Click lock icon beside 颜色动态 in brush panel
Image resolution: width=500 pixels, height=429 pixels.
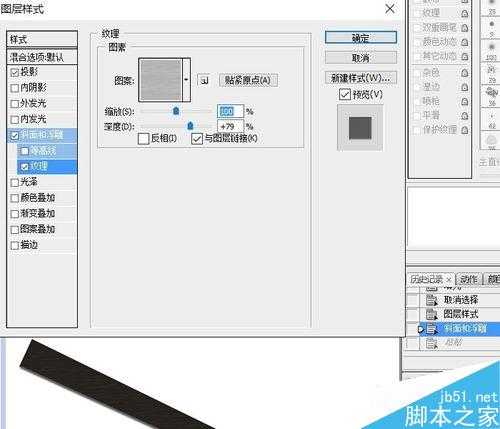[464, 42]
